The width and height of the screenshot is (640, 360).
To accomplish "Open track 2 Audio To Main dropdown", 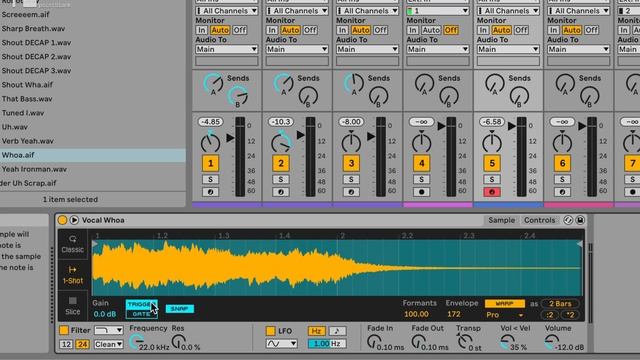I will point(297,49).
